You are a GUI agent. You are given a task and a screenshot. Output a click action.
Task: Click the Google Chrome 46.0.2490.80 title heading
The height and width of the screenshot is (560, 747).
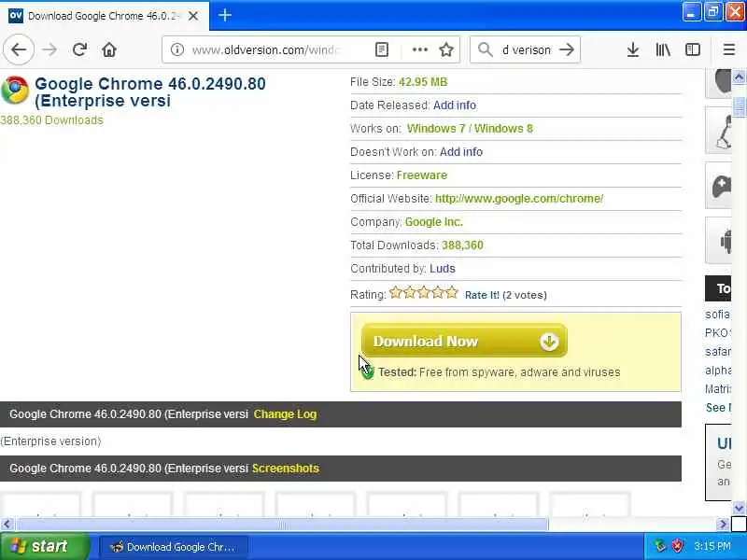pyautogui.click(x=150, y=91)
